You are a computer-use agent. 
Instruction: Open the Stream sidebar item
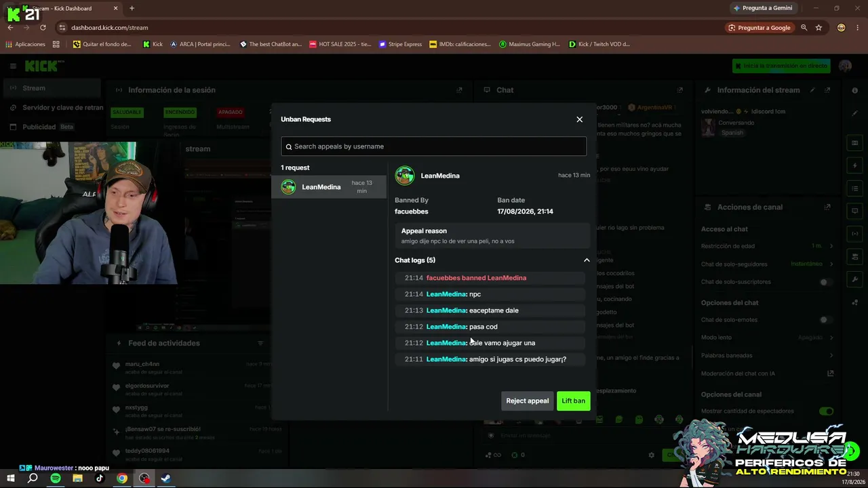pos(52,88)
